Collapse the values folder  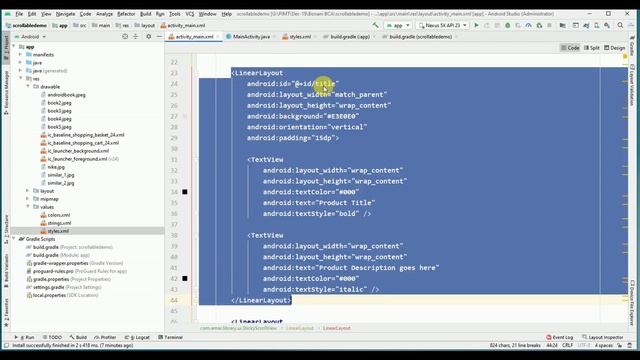[x=28, y=207]
